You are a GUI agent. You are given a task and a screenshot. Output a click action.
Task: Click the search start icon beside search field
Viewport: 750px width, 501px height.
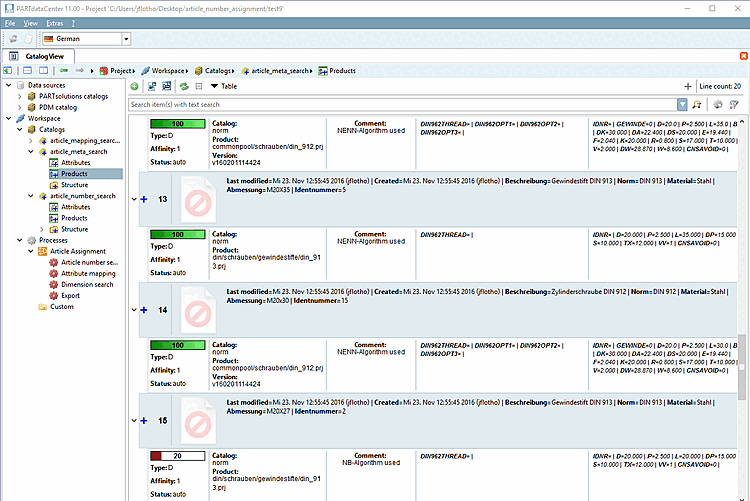point(698,104)
